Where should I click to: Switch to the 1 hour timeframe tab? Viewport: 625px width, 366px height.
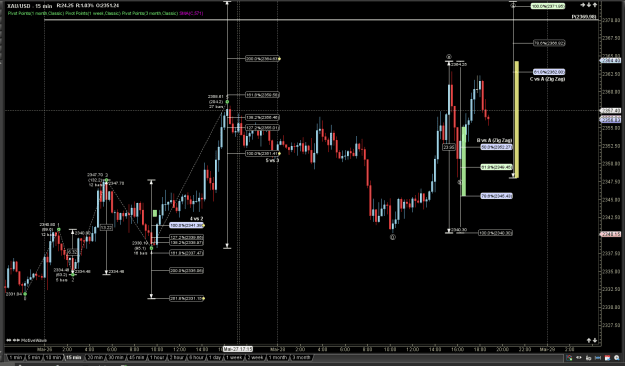tap(157, 358)
